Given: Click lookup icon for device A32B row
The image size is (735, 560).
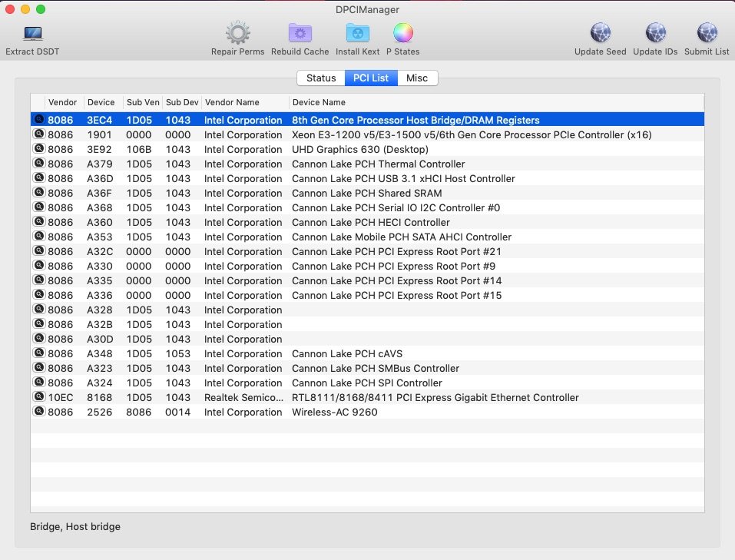Looking at the screenshot, I should click(x=39, y=323).
